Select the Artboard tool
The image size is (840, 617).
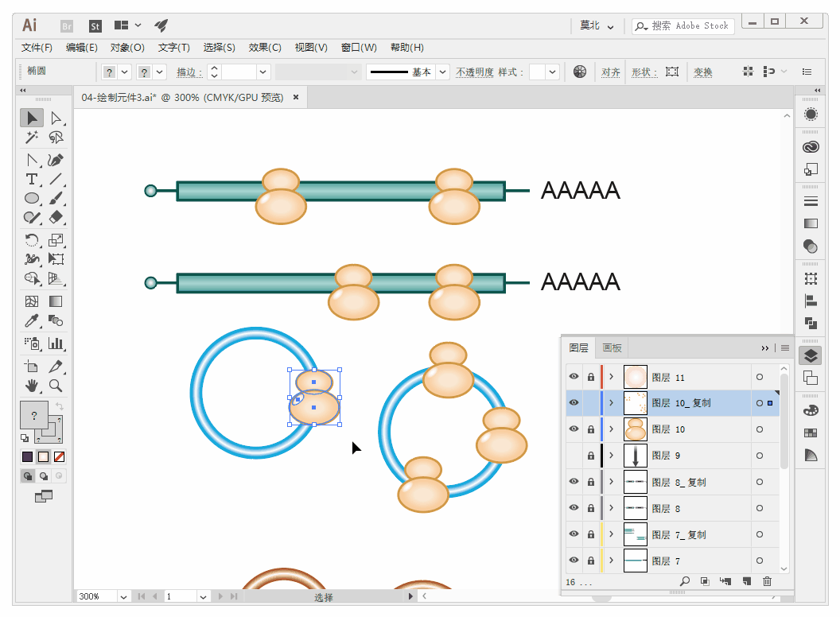[32, 367]
